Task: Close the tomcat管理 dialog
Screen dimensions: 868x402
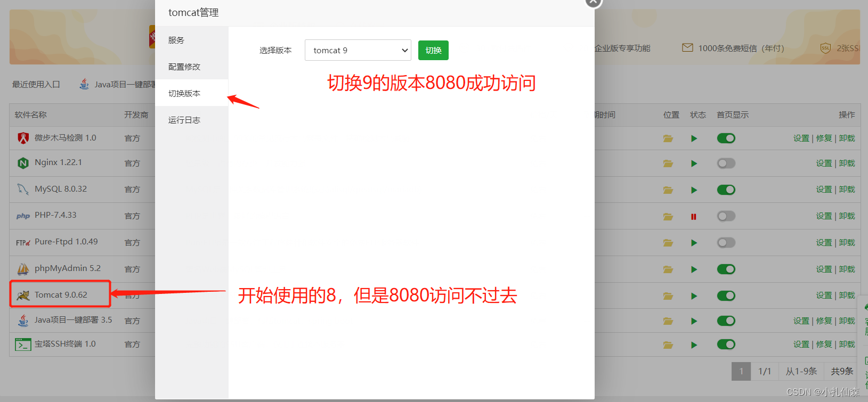Action: pyautogui.click(x=593, y=2)
